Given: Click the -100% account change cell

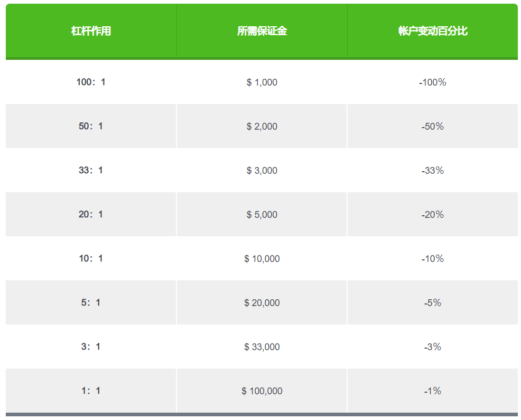Looking at the screenshot, I should [x=433, y=82].
